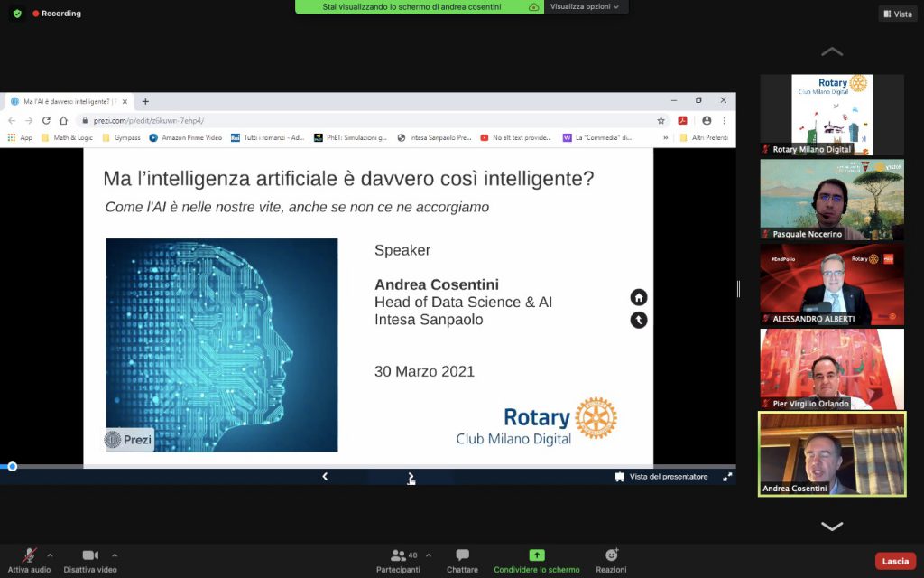Toggle Prezi fullscreen mode

point(728,477)
